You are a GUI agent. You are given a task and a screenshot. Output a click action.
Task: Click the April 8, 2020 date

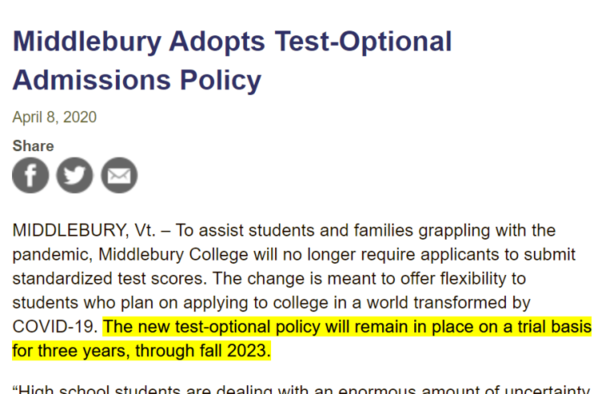coord(54,117)
